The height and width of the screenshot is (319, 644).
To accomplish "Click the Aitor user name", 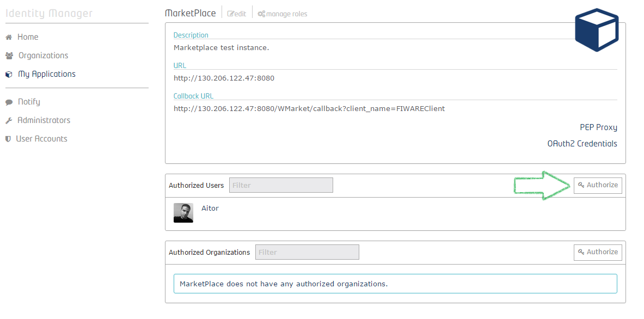I will pyautogui.click(x=210, y=208).
